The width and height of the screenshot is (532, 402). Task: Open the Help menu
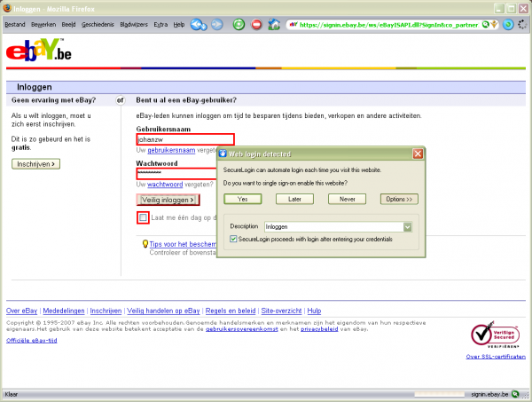pyautogui.click(x=179, y=25)
